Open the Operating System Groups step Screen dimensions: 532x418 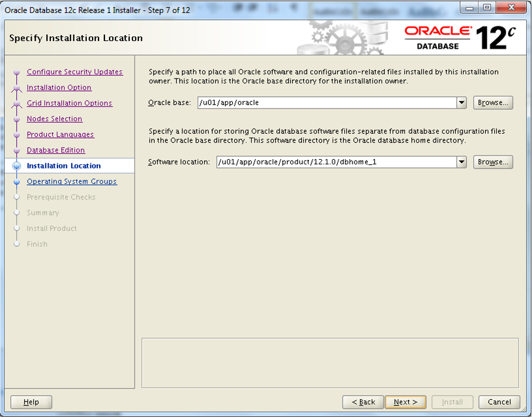point(72,181)
